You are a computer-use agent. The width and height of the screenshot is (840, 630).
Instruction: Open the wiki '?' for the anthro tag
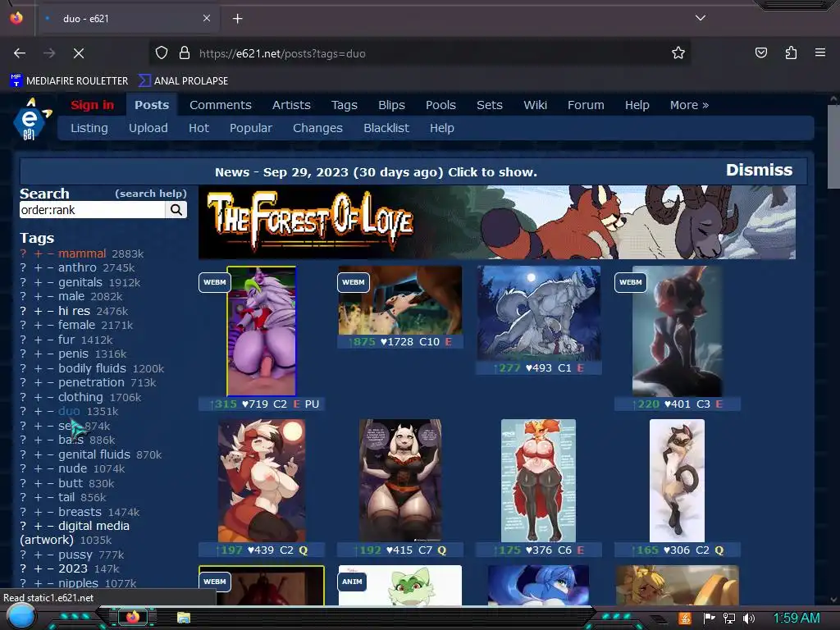point(23,268)
